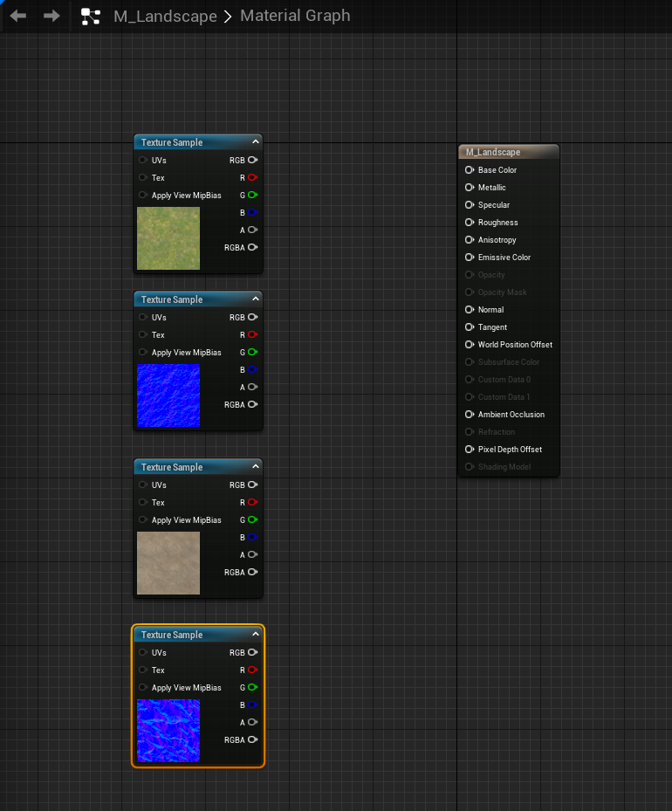Viewport: 672px width, 811px height.
Task: Click the World Position Offset pin
Action: coord(470,345)
